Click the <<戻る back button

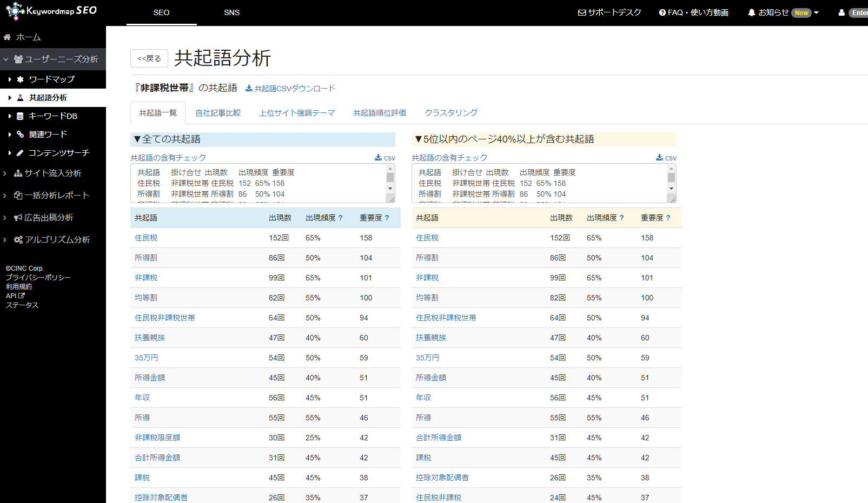[x=149, y=58]
